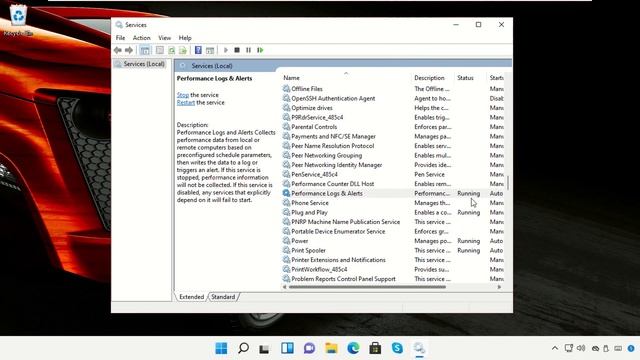
Task: Open the Windows Start button
Action: point(221,348)
